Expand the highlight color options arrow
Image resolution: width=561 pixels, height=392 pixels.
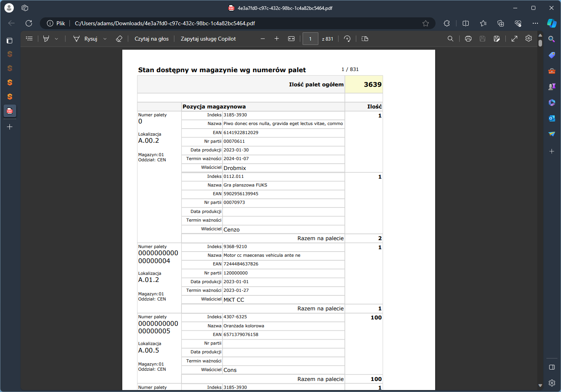click(56, 39)
